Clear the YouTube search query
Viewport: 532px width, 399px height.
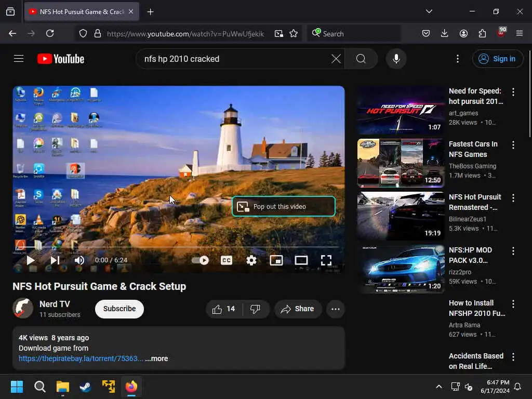(336, 59)
